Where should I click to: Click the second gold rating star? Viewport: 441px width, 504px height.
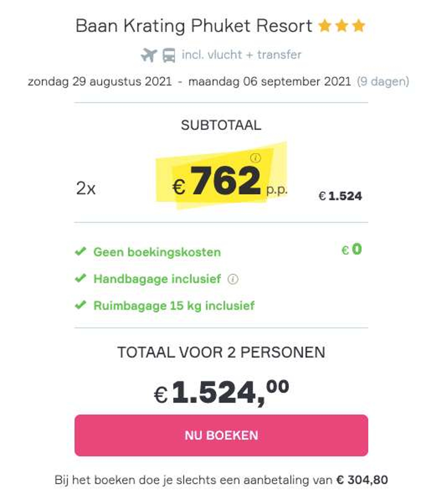342,26
